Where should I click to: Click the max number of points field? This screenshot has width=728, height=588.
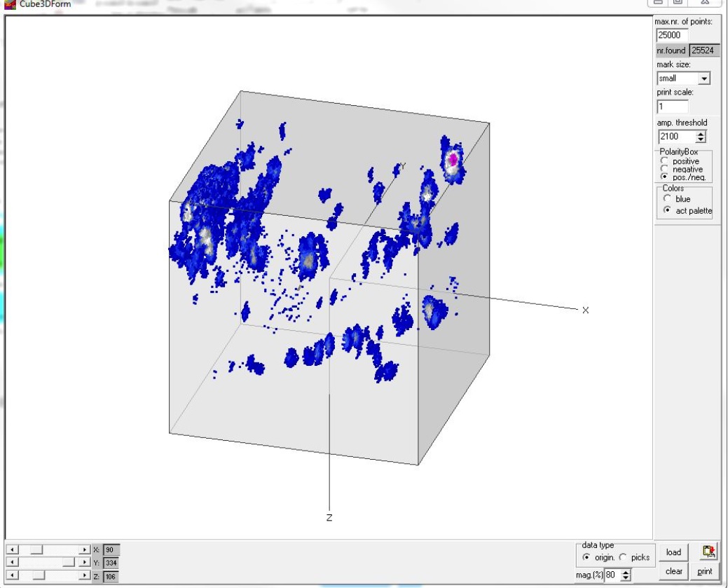pos(672,35)
